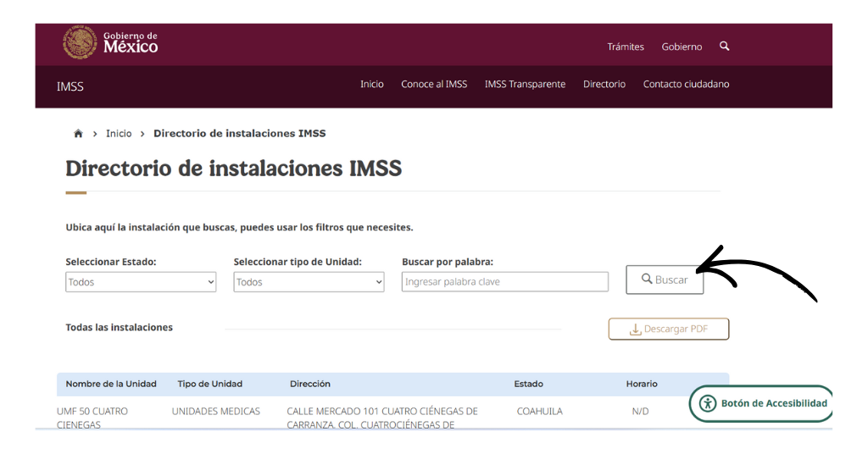868x454 pixels.
Task: Open Contacto ciudadano nav item
Action: pyautogui.click(x=686, y=84)
